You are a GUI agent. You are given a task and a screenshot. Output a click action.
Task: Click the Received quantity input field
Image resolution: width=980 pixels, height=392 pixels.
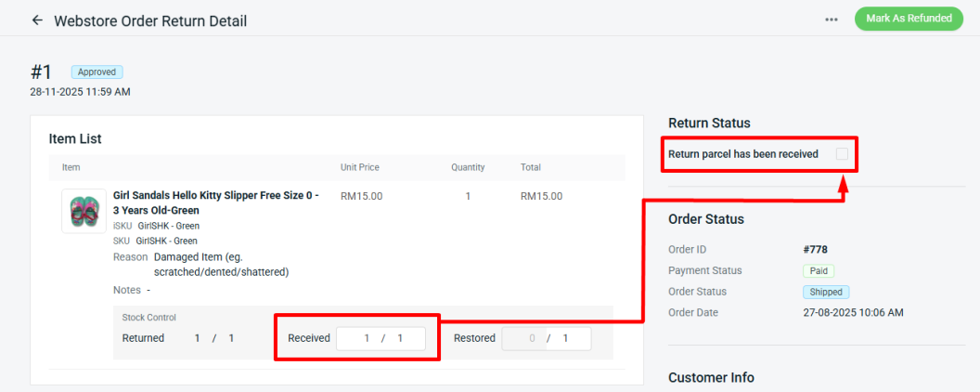[380, 338]
